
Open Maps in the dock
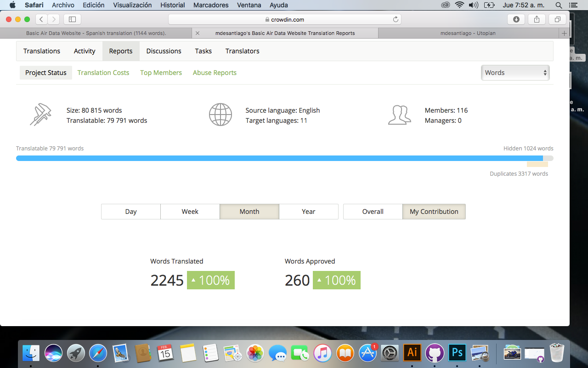(x=233, y=353)
